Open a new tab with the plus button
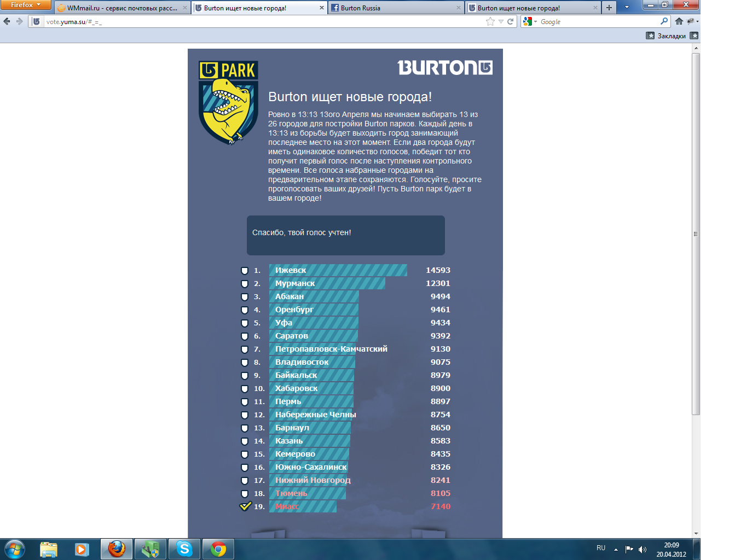This screenshot has height=560, width=729. pos(609,8)
